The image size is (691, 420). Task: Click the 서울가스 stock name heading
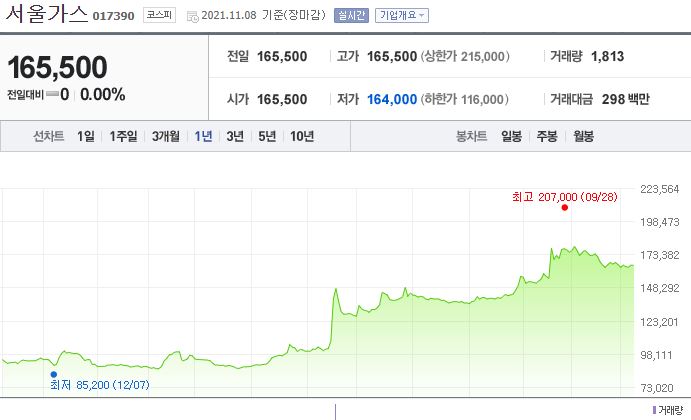47,14
